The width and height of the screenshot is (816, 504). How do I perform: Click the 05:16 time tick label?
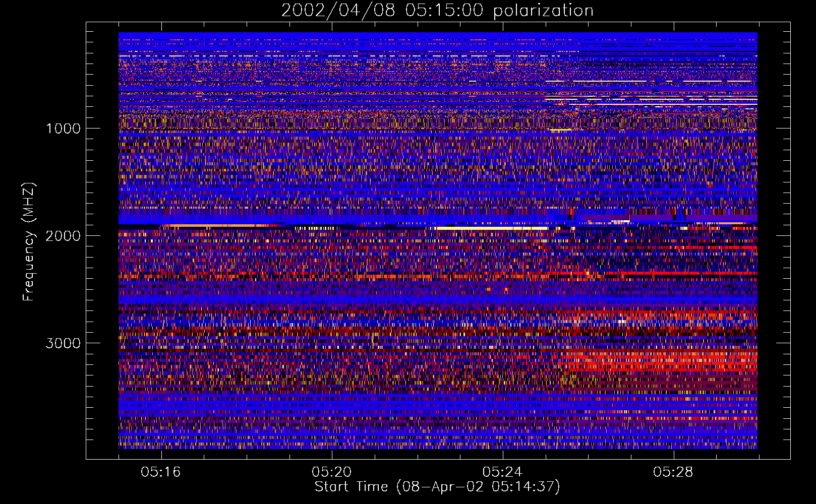[161, 472]
